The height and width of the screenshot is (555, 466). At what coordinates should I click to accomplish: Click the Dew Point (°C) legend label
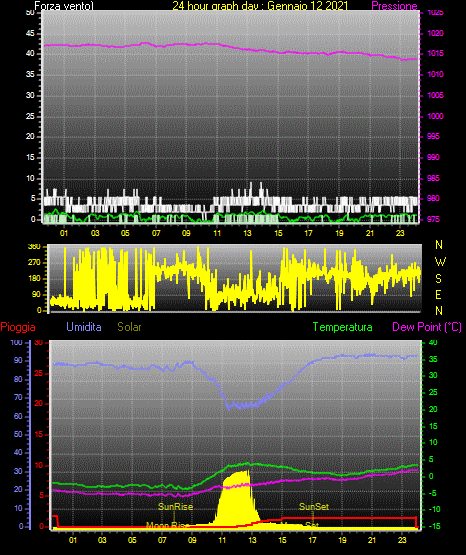pos(427,327)
